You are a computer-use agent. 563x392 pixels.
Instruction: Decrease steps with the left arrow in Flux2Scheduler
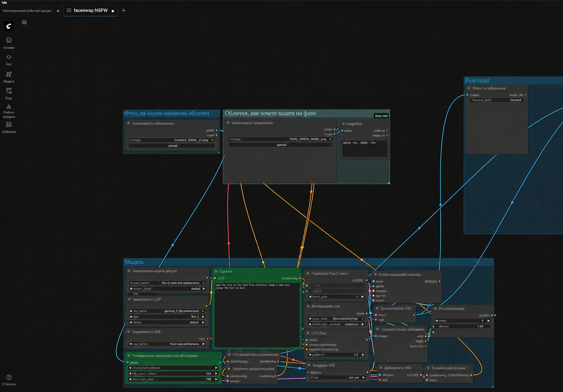pyautogui.click(x=436, y=321)
